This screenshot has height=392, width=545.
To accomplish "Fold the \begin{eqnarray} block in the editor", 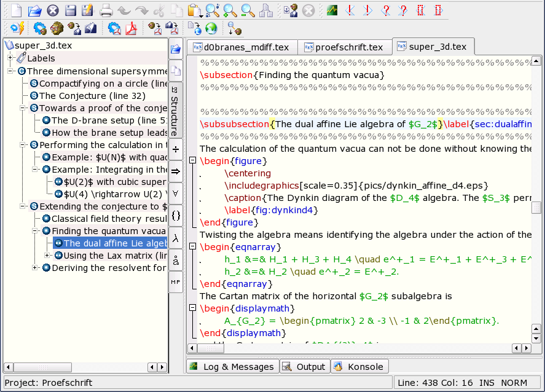I will (x=192, y=246).
